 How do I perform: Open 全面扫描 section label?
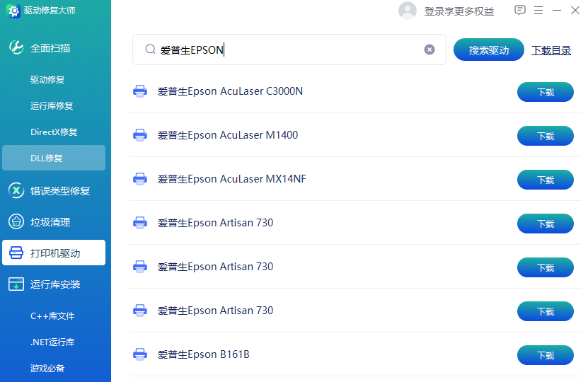(50, 48)
